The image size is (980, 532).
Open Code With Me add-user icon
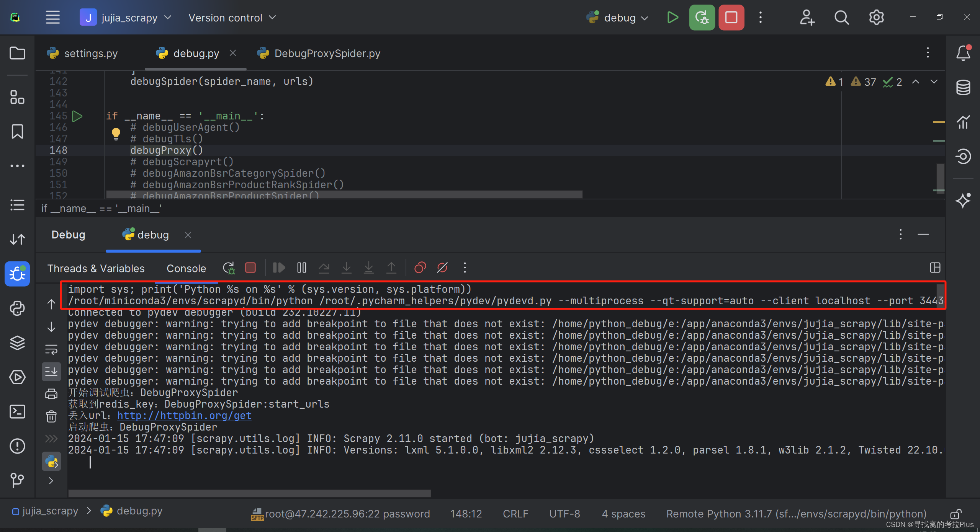(807, 18)
